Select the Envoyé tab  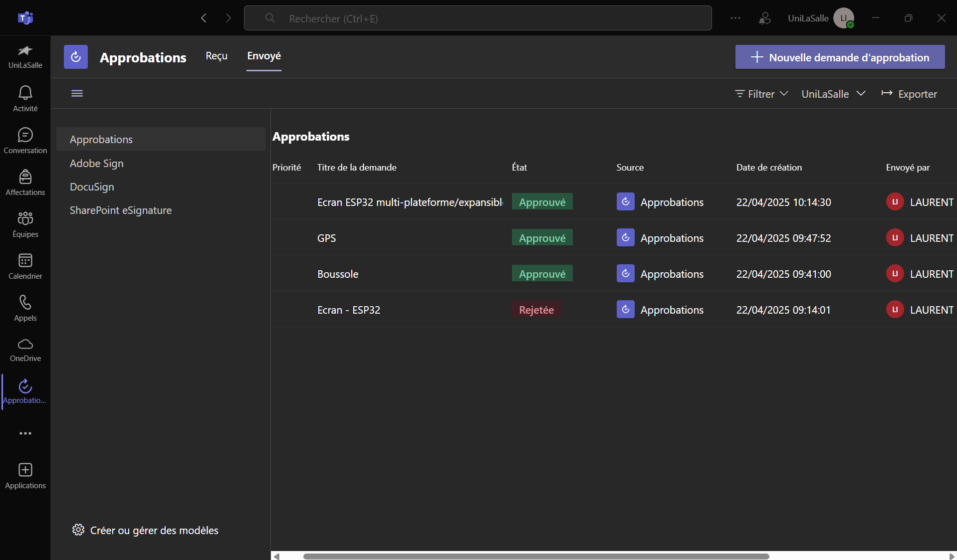(x=263, y=56)
